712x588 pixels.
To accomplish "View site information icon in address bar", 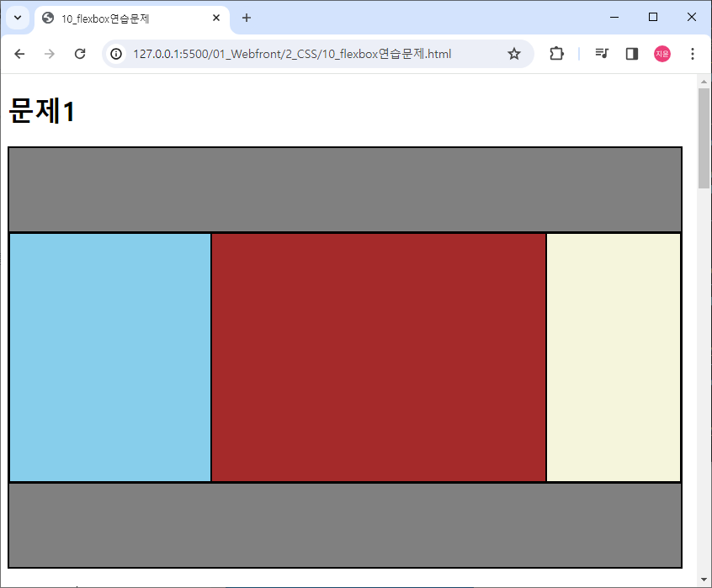I will 116,54.
